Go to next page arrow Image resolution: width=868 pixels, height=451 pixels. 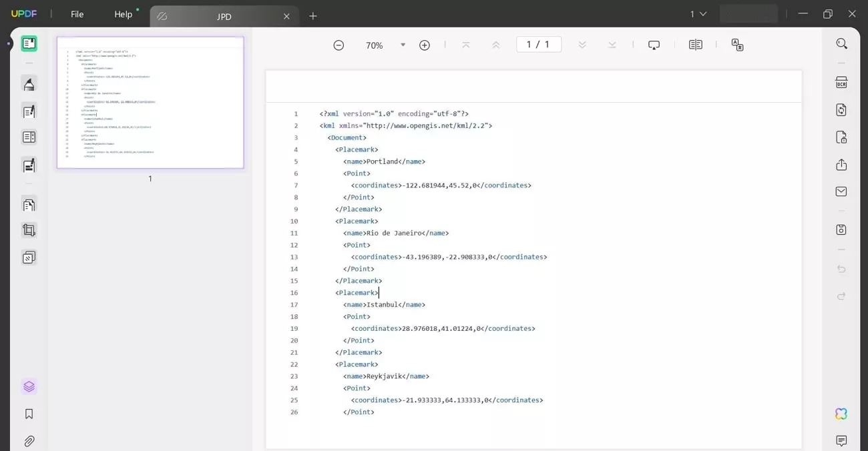point(582,45)
